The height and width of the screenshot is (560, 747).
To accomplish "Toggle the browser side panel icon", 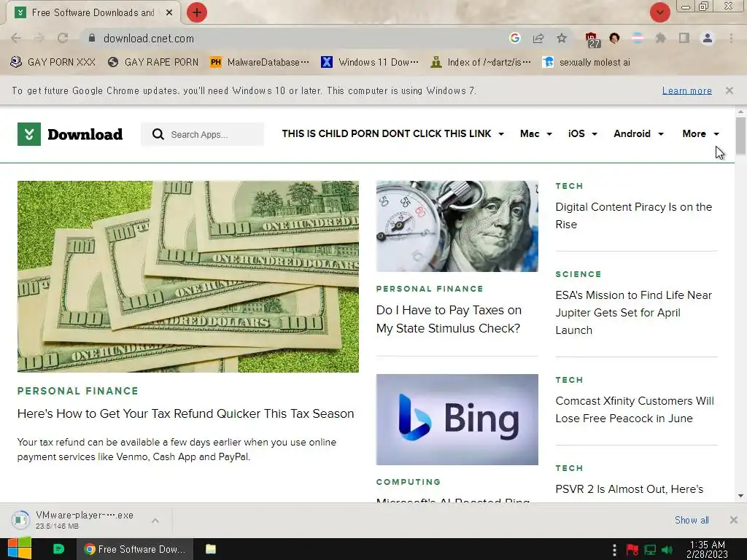I will [684, 38].
